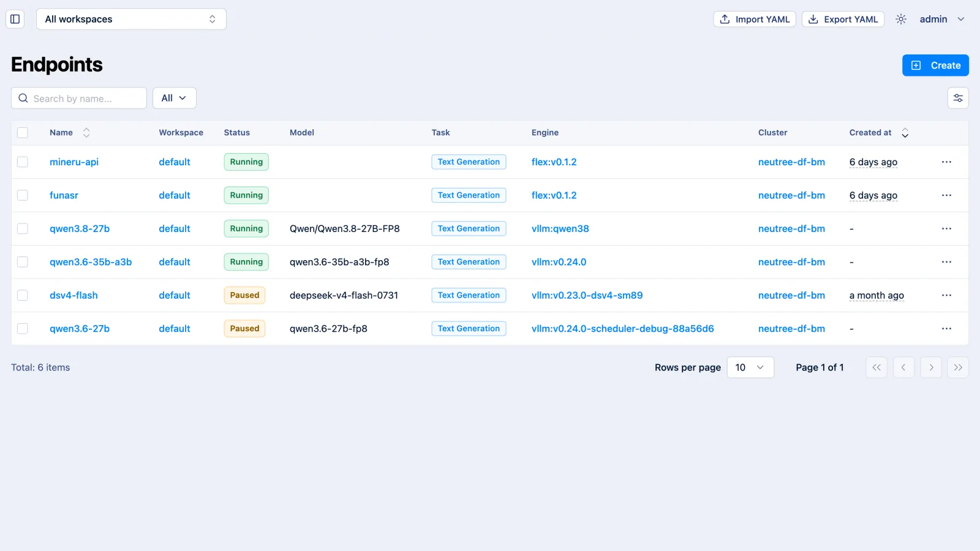Check the qwen3.8-27b row checkbox
Image resolution: width=980 pixels, height=551 pixels.
(23, 228)
